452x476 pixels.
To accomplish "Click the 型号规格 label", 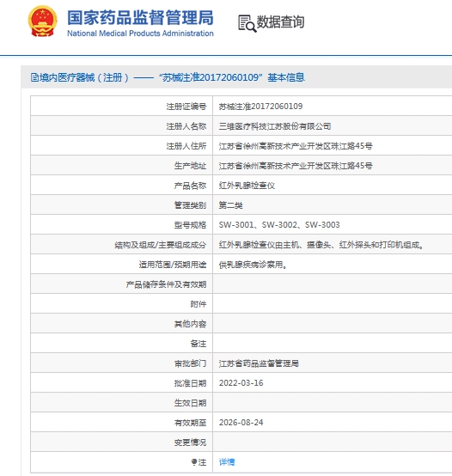I will pos(190,225).
